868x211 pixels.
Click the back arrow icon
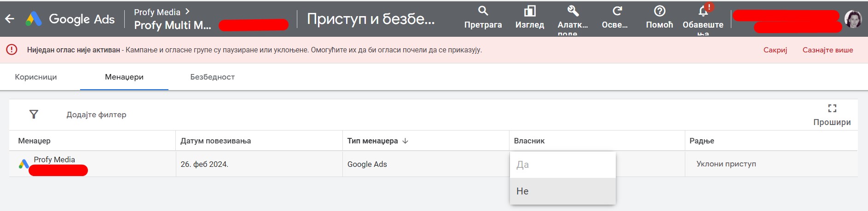(10, 19)
